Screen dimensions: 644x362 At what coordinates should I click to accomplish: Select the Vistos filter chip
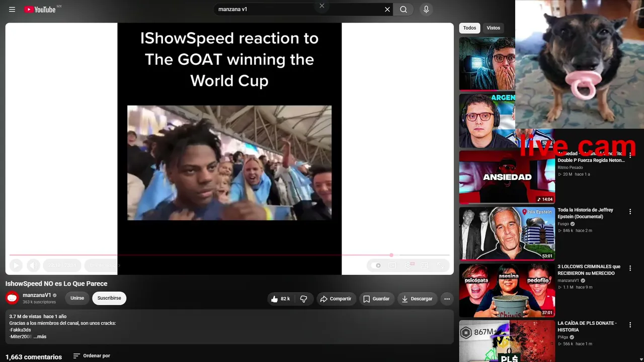coord(493,28)
